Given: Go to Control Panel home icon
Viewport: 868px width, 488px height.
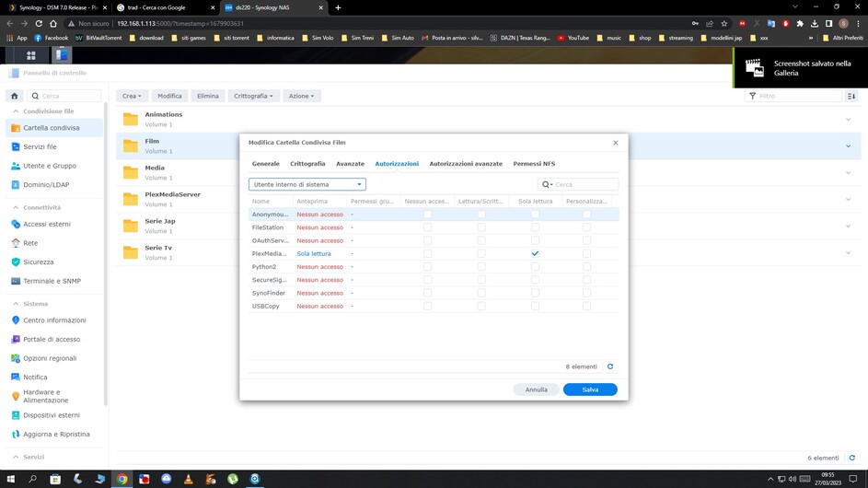Looking at the screenshot, I should 15,96.
